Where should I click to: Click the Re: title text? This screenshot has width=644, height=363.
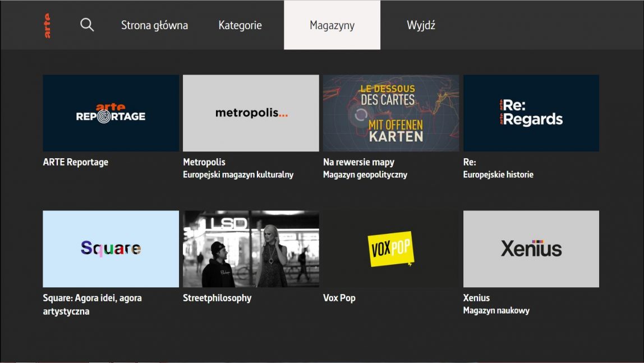coord(470,162)
